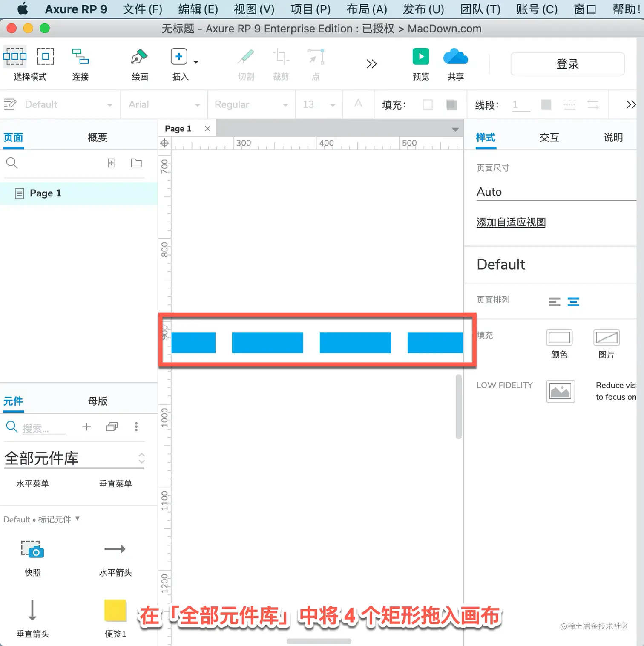Select Page 1 in pages tree

pyautogui.click(x=79, y=193)
